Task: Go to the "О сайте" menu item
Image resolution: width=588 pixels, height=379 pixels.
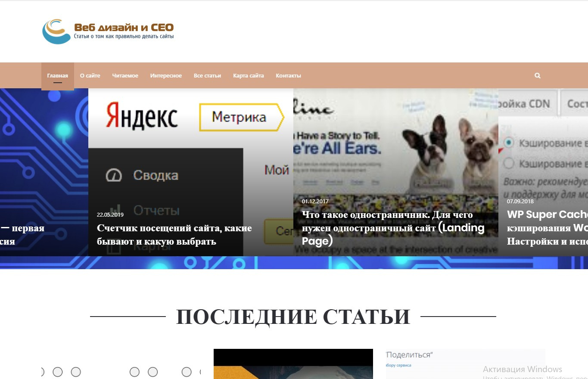Action: (x=90, y=76)
